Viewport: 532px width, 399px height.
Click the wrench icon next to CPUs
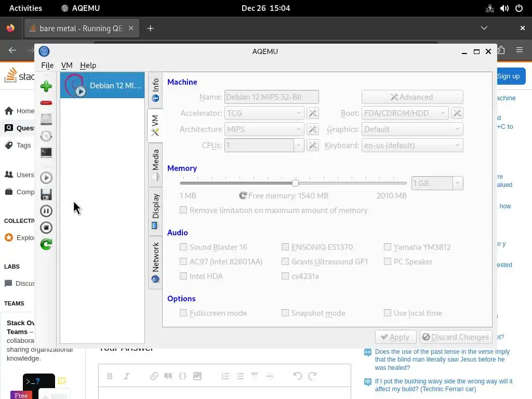click(312, 145)
